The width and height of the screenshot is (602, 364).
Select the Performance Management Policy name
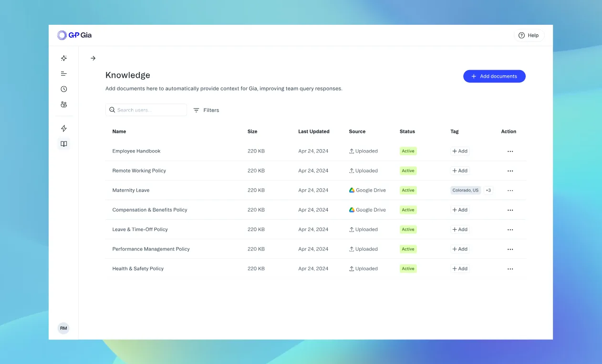click(151, 249)
